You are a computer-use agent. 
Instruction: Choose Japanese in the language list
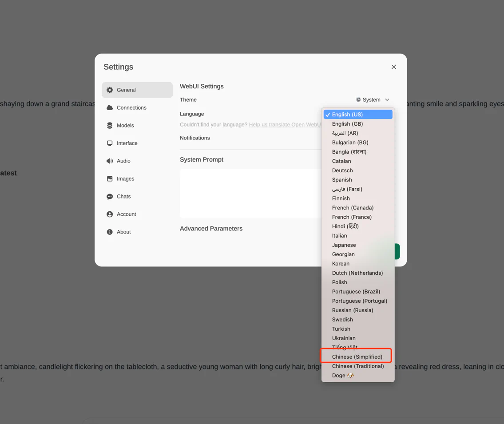pyautogui.click(x=344, y=245)
